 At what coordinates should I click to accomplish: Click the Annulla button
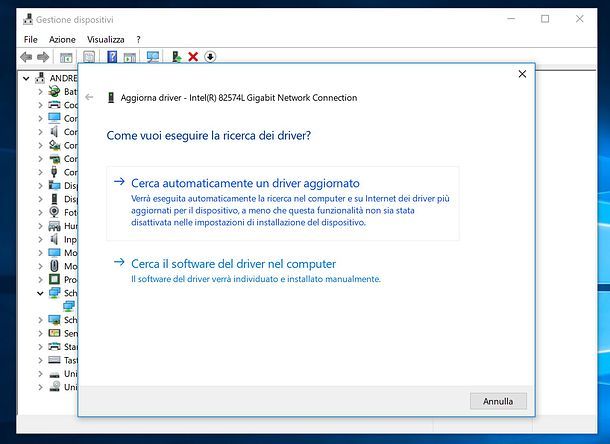498,401
